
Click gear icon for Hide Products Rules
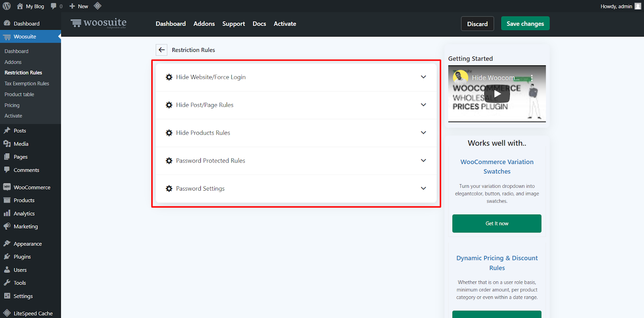tap(169, 133)
